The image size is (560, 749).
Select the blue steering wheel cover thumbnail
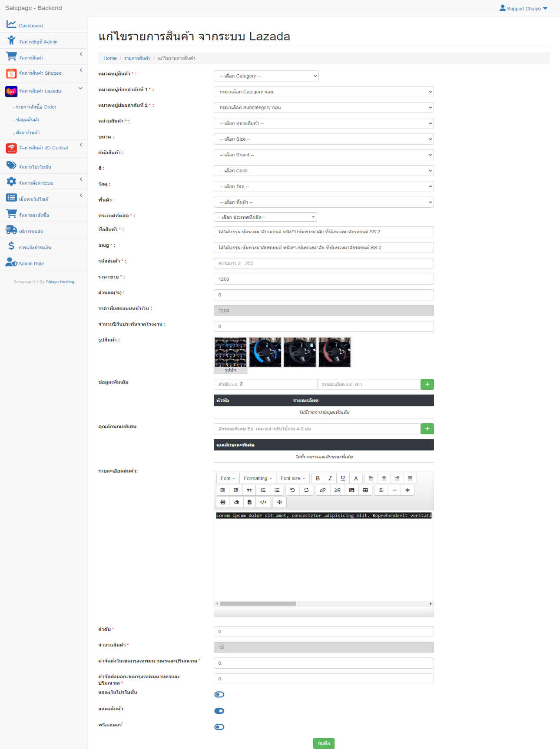pyautogui.click(x=265, y=352)
